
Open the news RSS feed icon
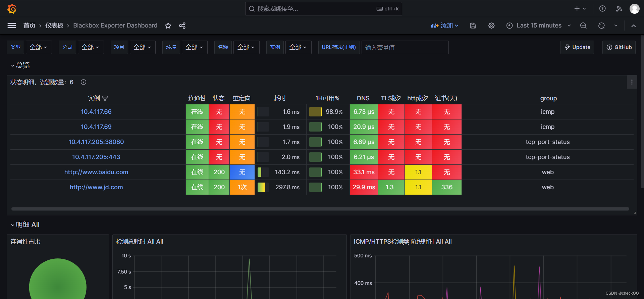pyautogui.click(x=619, y=9)
